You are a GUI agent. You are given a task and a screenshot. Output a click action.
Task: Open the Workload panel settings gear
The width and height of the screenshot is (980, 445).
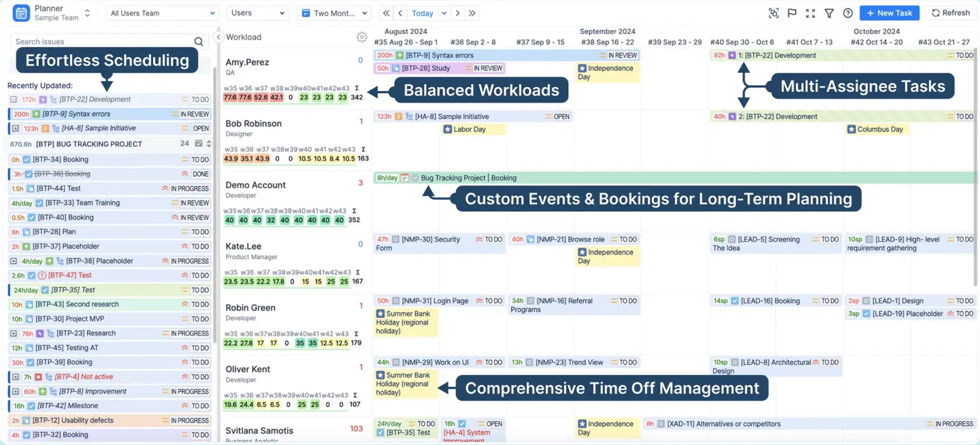362,37
